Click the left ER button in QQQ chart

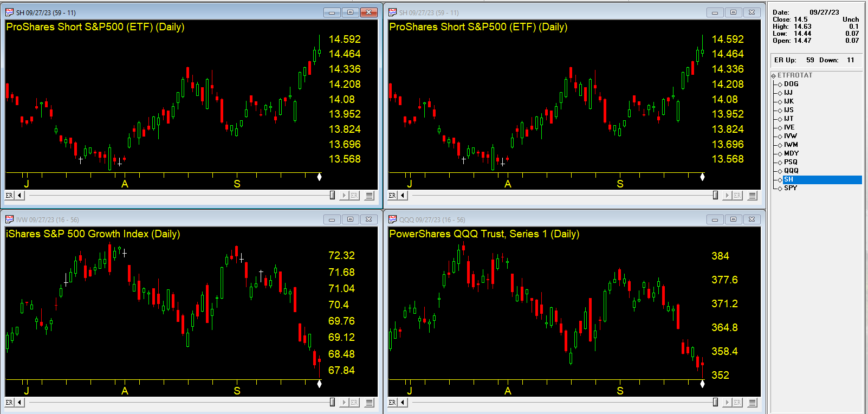tap(392, 403)
